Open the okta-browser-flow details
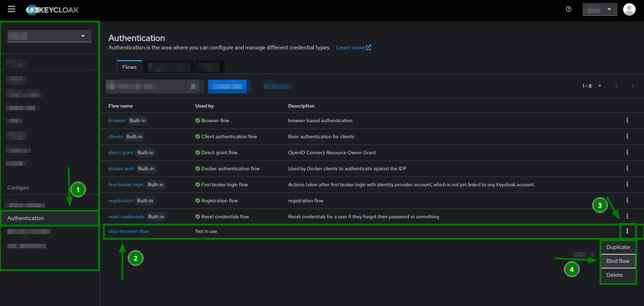This screenshot has height=306, width=644. (128, 231)
